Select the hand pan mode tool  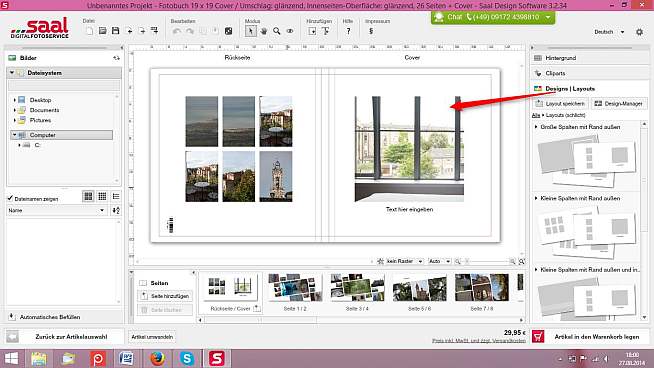pyautogui.click(x=264, y=31)
